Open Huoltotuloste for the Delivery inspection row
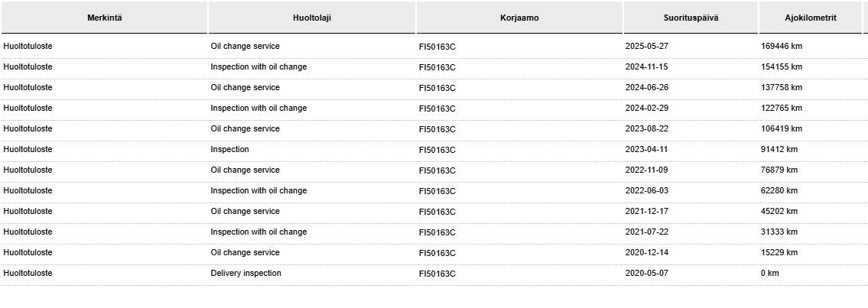 point(28,273)
